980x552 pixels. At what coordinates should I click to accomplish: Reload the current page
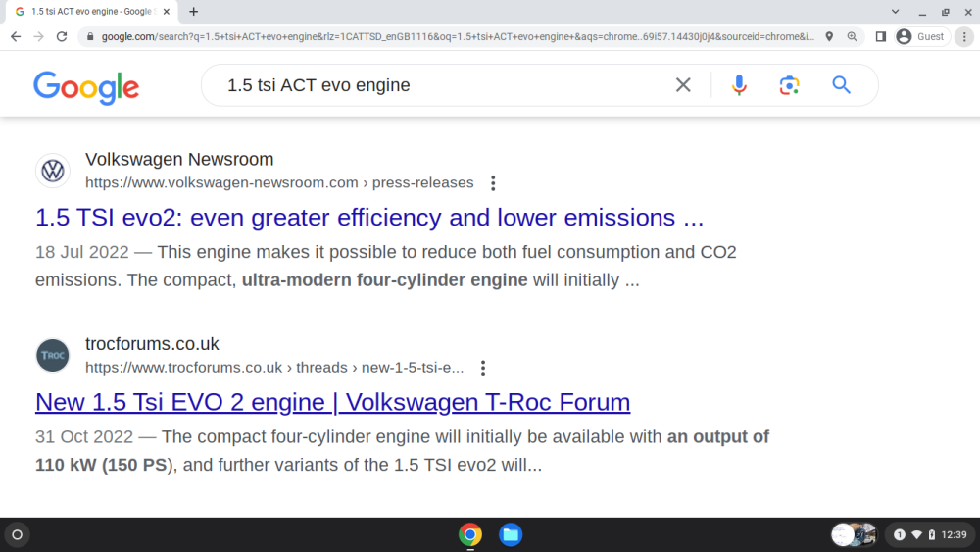[61, 37]
